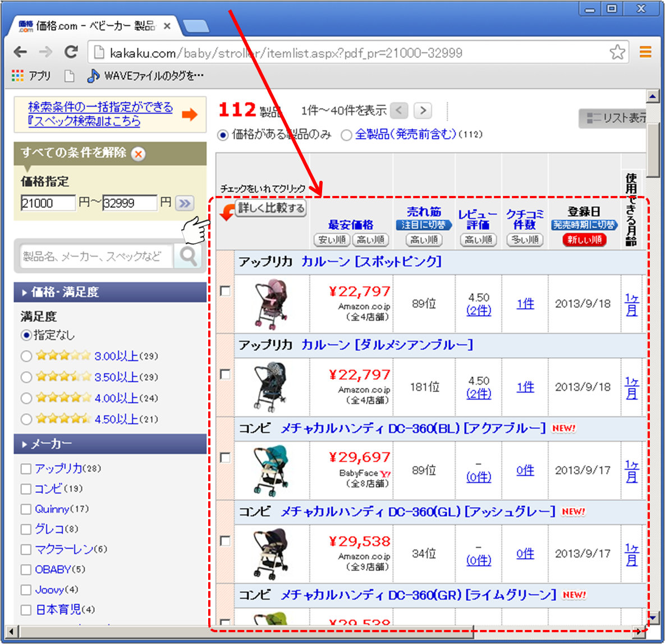Apply price range with double-arrow button
Screen dimensions: 665x644
(184, 203)
